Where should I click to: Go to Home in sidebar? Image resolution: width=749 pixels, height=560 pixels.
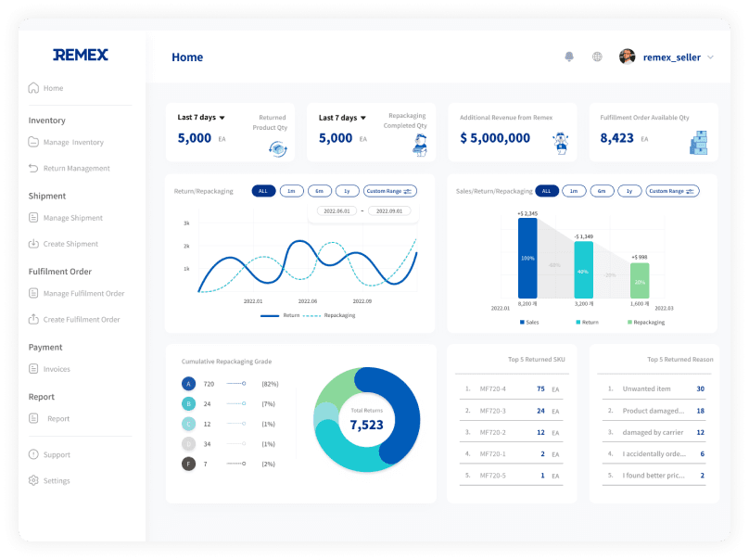click(53, 88)
